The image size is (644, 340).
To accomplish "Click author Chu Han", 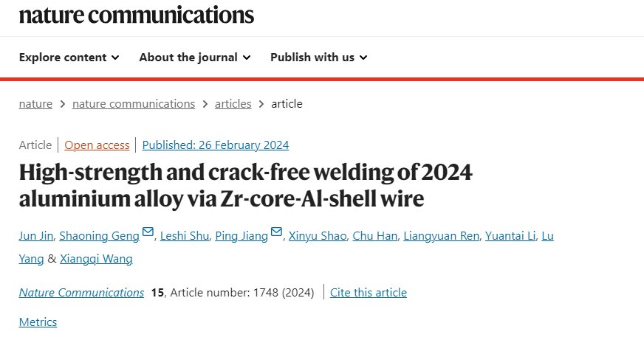I will (x=375, y=236).
